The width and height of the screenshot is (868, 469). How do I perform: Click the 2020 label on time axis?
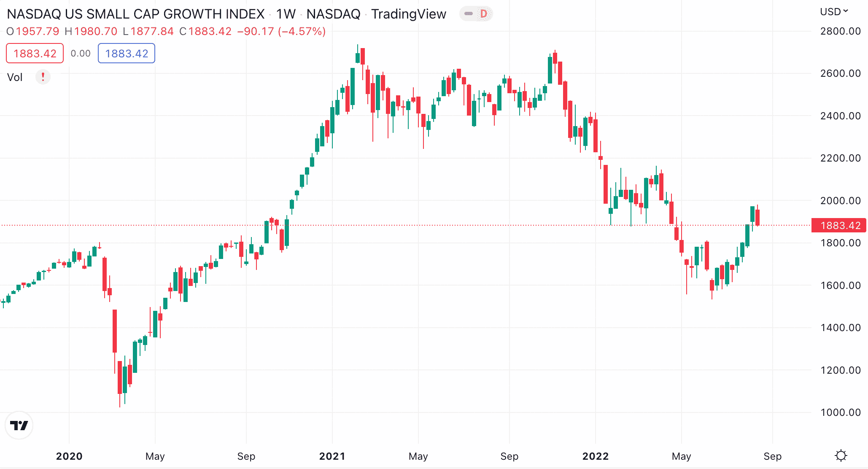69,456
